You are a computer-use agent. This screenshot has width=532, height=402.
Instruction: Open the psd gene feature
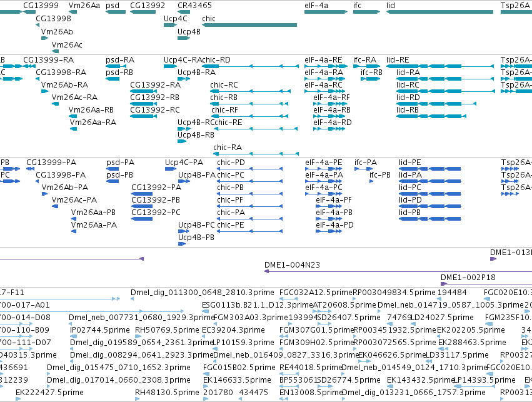[116, 12]
